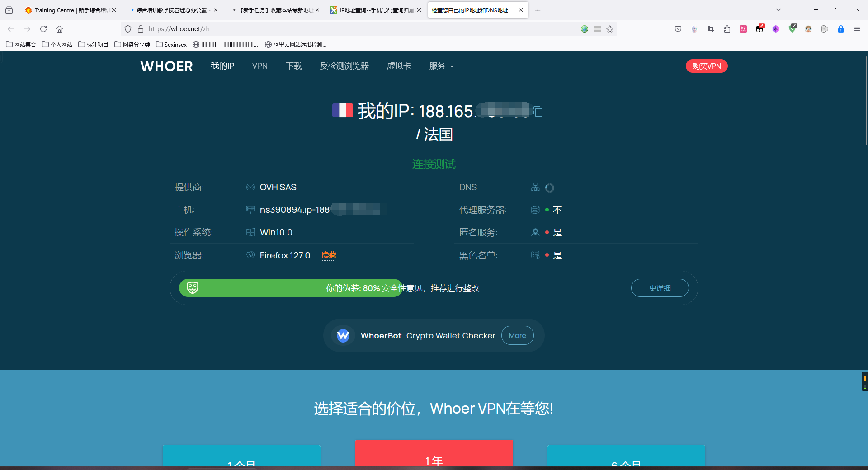Click the WHOER logo

click(167, 66)
